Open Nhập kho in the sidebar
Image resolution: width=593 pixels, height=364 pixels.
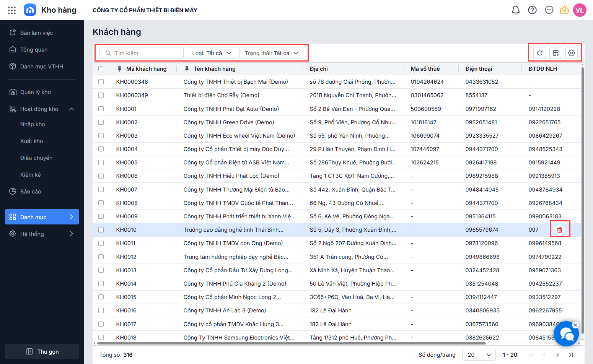pos(33,124)
